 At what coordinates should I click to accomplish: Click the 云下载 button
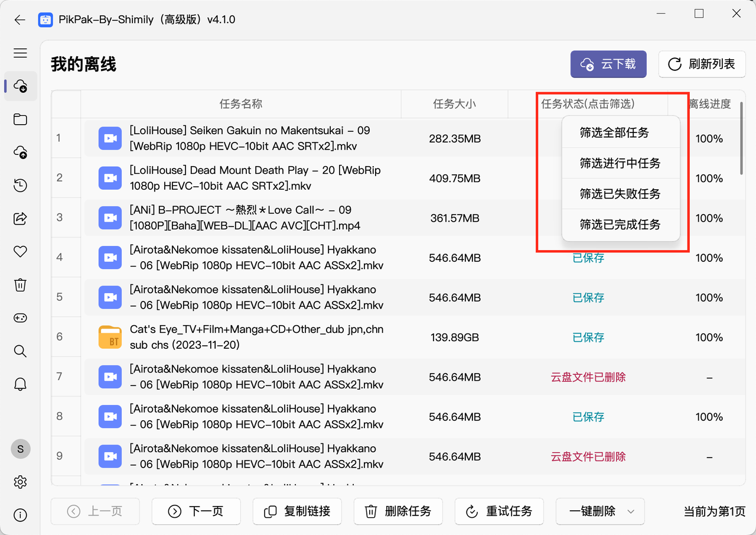(608, 64)
